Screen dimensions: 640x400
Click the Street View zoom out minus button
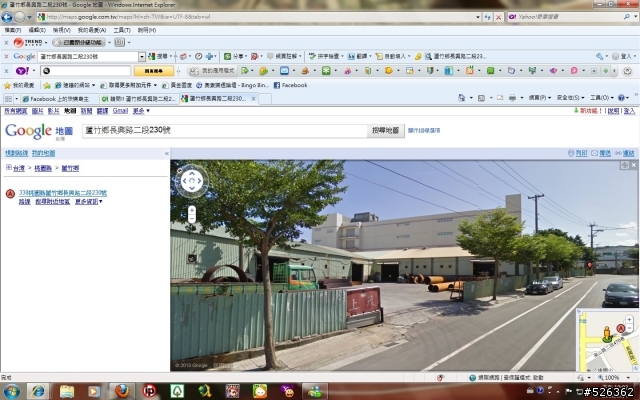pyautogui.click(x=192, y=219)
